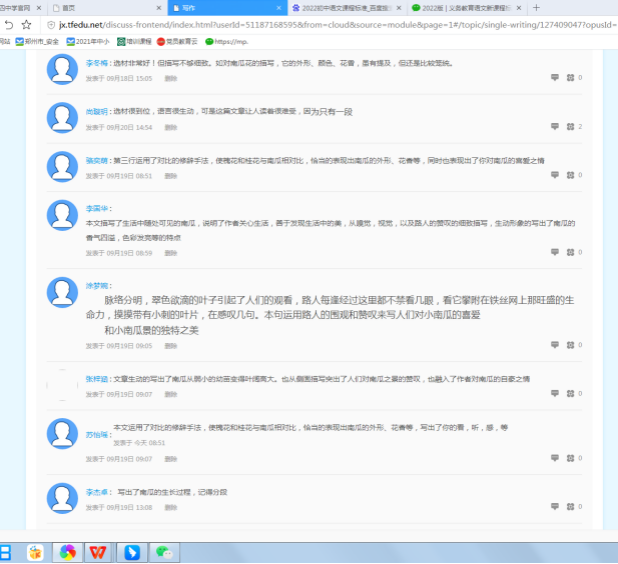Click the reply icon on 张奕炜's comment
Screen dimensions: 618x564
click(x=552, y=175)
